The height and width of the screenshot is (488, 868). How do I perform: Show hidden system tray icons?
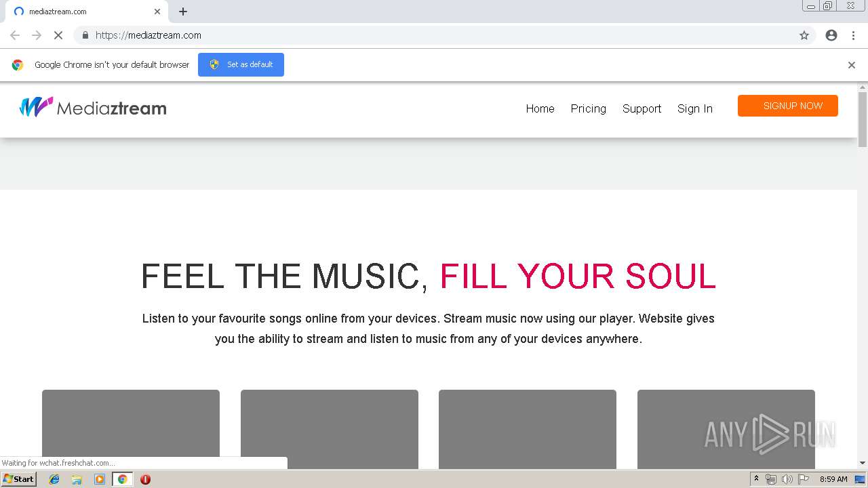coord(756,479)
